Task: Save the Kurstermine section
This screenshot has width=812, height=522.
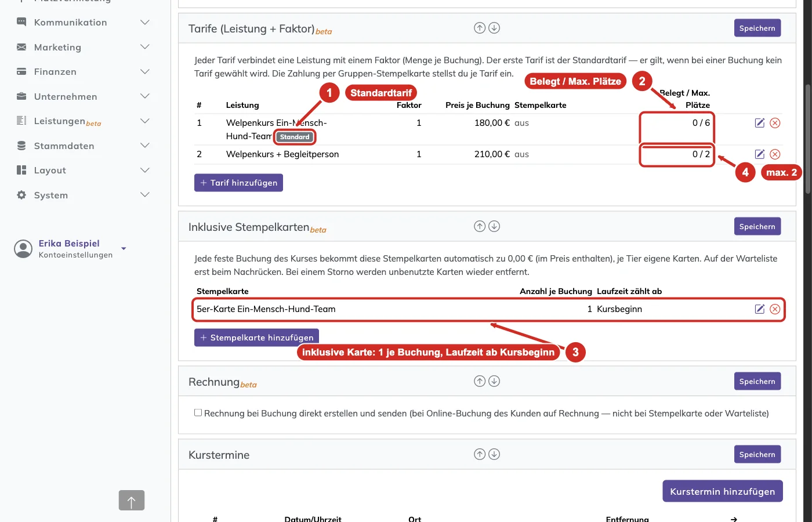Action: tap(757, 454)
